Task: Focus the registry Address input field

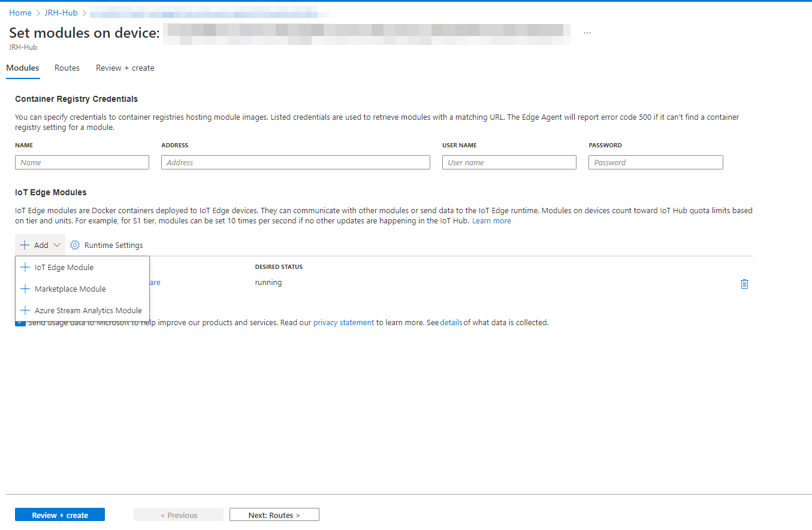Action: [x=295, y=162]
